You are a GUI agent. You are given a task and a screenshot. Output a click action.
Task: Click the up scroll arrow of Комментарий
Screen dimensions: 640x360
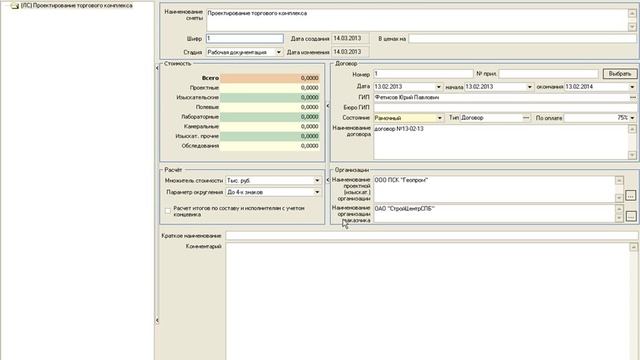(633, 247)
